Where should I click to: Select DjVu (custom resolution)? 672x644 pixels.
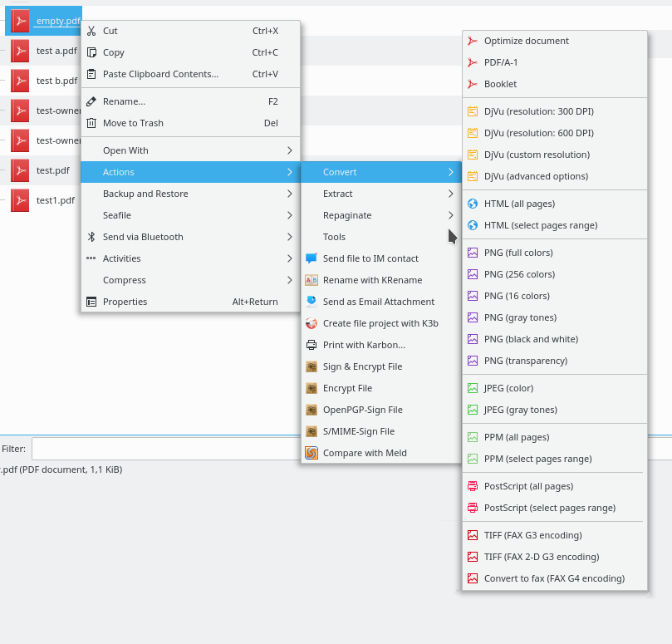tap(555, 155)
